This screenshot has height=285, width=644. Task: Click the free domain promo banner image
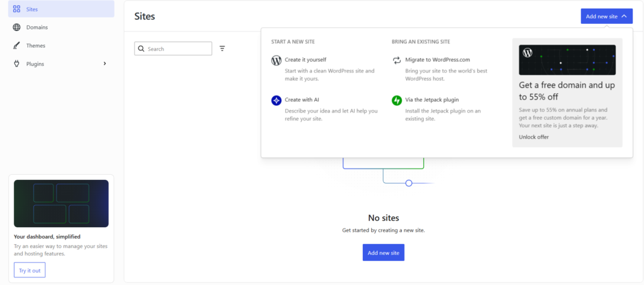coord(567,60)
